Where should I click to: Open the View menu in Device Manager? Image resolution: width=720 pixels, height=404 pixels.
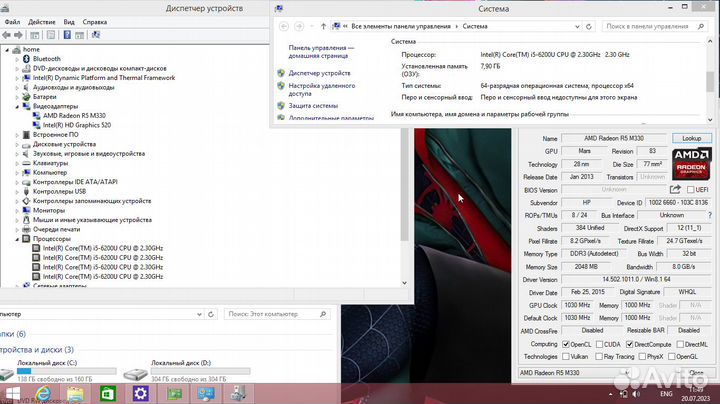[69, 22]
